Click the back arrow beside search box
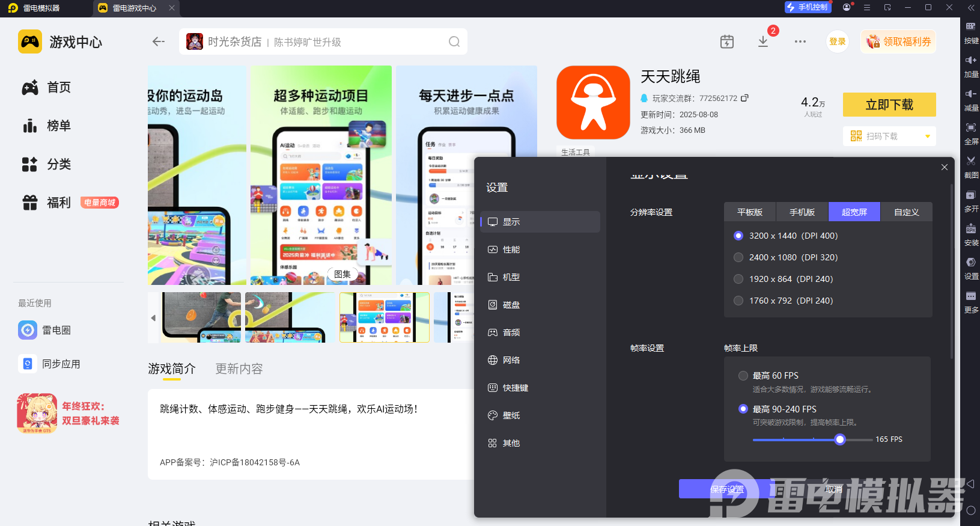The height and width of the screenshot is (526, 980). tap(159, 41)
